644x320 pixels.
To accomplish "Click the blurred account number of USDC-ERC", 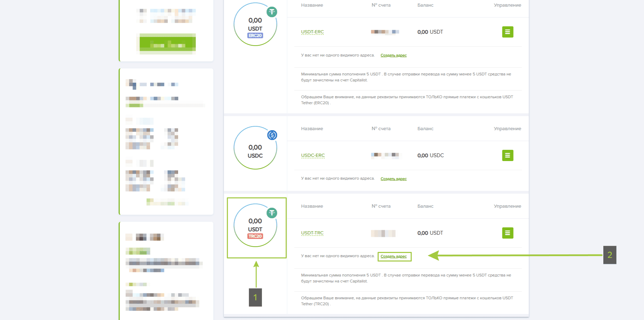I will (385, 155).
